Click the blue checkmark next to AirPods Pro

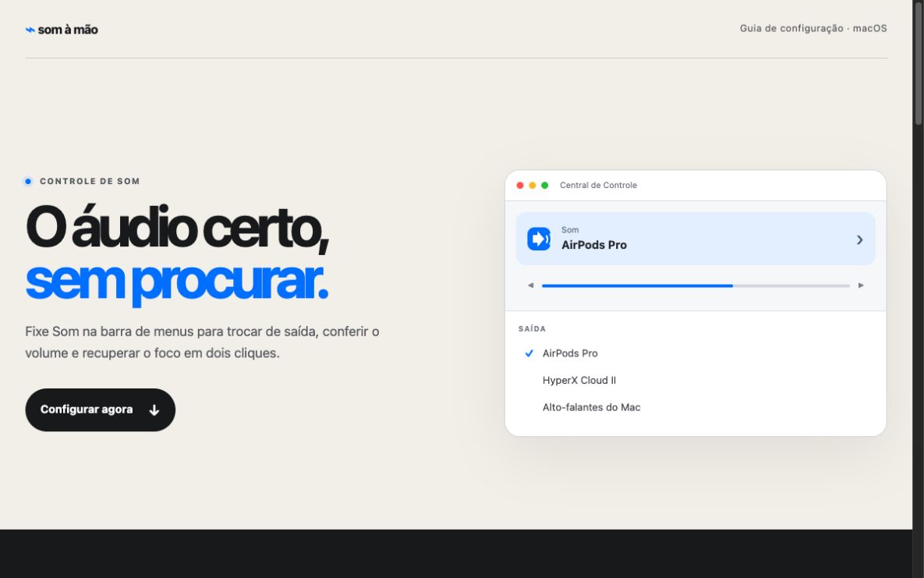pos(529,353)
